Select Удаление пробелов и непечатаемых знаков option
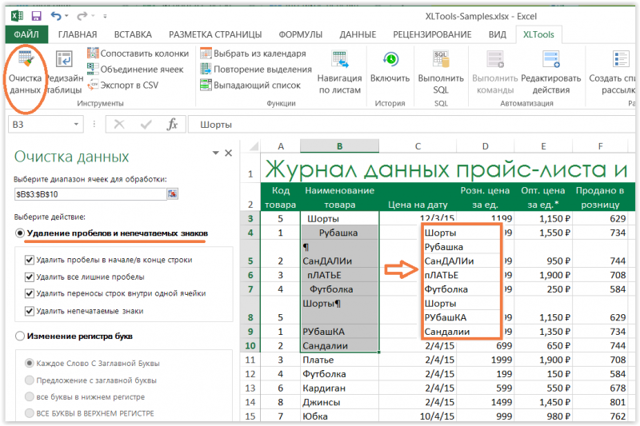 (x=20, y=233)
